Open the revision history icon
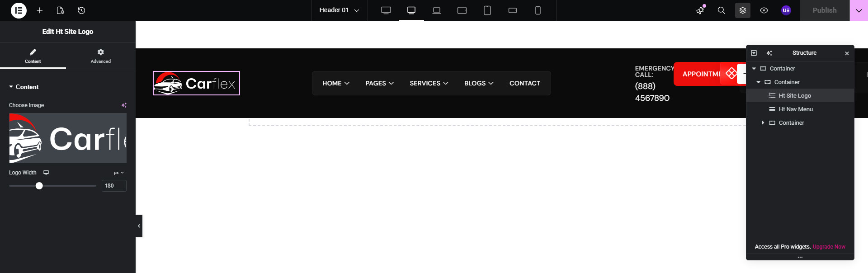This screenshot has height=273, width=868. tap(81, 10)
